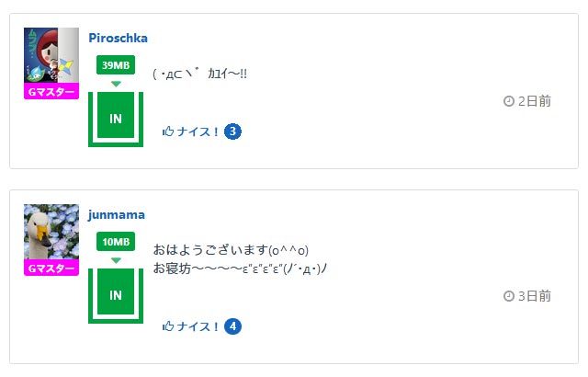Click the green down arrow under 39MB

116,84
